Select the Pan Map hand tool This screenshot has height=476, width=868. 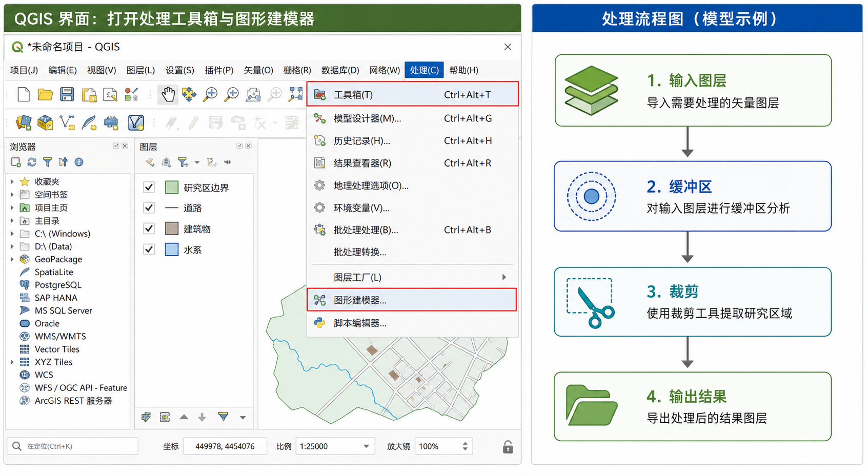coord(168,94)
